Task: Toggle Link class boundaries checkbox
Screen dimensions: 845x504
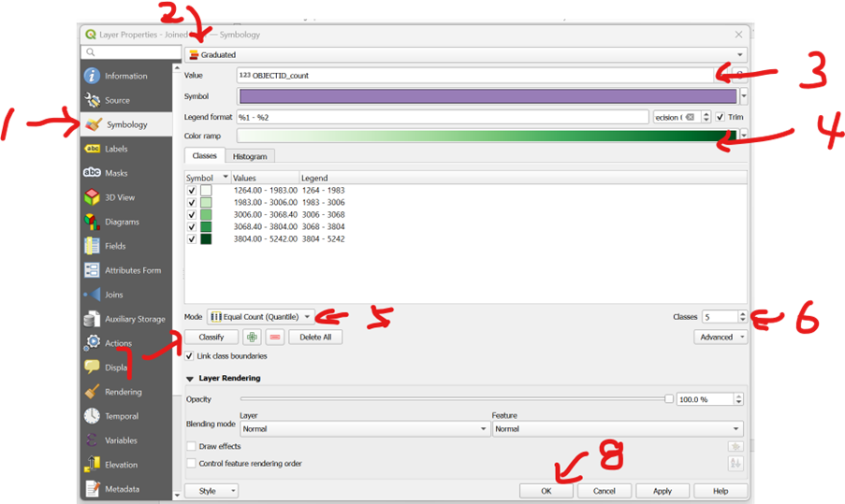Action: (189, 356)
